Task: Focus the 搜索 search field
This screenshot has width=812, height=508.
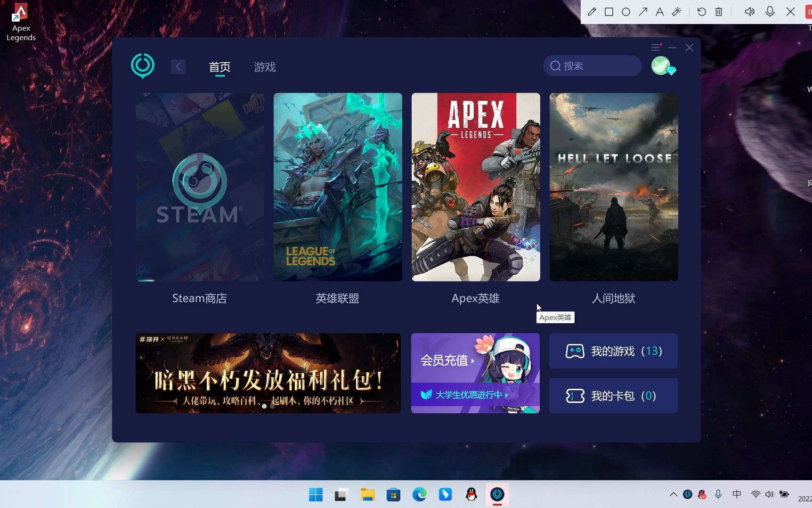Action: coord(593,66)
